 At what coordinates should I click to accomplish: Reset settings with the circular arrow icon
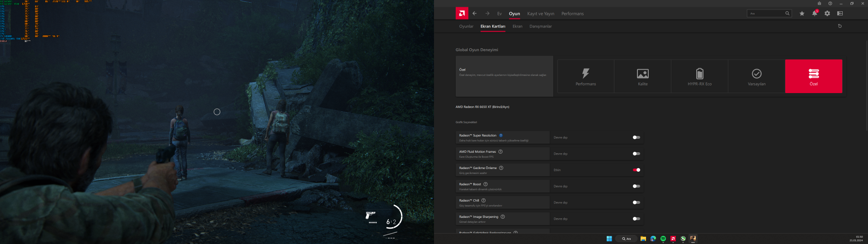click(x=840, y=26)
